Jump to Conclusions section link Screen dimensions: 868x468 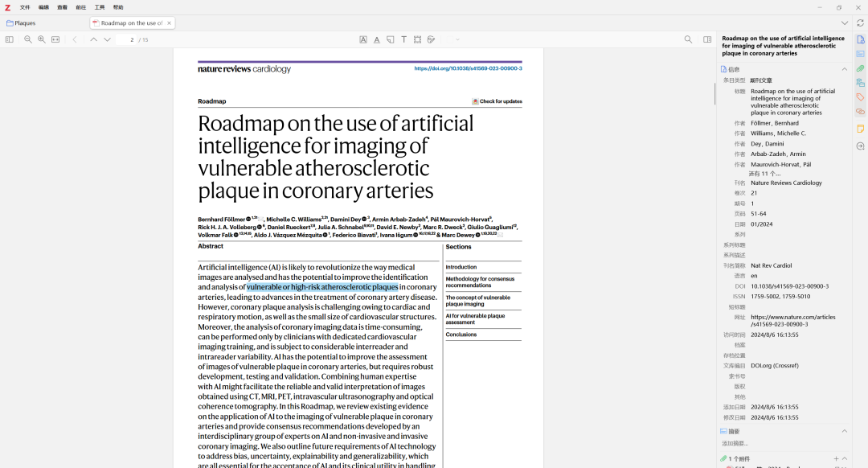point(461,335)
